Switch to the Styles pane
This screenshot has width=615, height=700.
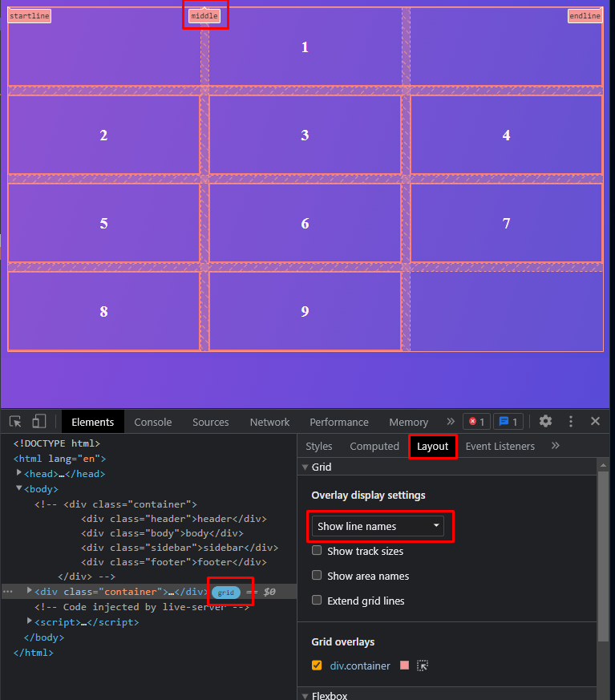coord(318,446)
